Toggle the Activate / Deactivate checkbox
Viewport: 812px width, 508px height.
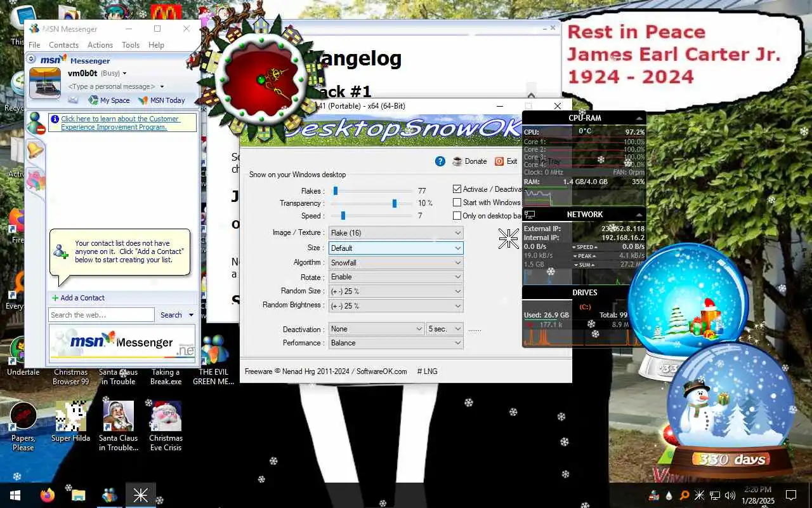[457, 189]
